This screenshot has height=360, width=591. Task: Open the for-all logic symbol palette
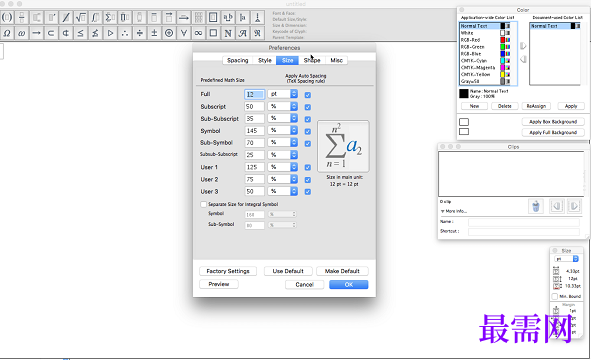point(184,33)
